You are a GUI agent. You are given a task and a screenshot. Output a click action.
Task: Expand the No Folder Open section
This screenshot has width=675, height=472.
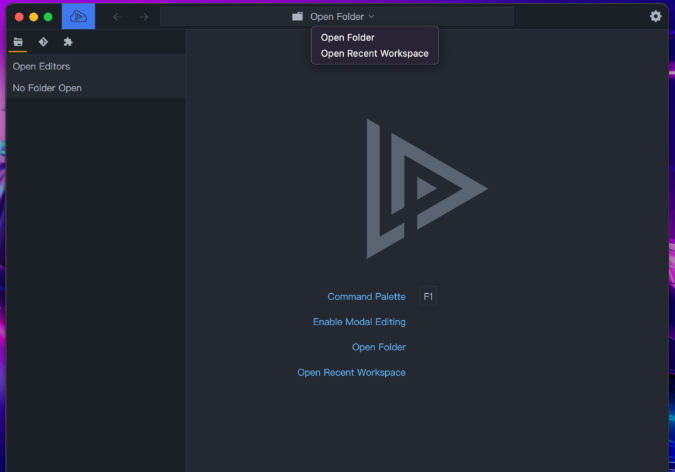point(96,88)
